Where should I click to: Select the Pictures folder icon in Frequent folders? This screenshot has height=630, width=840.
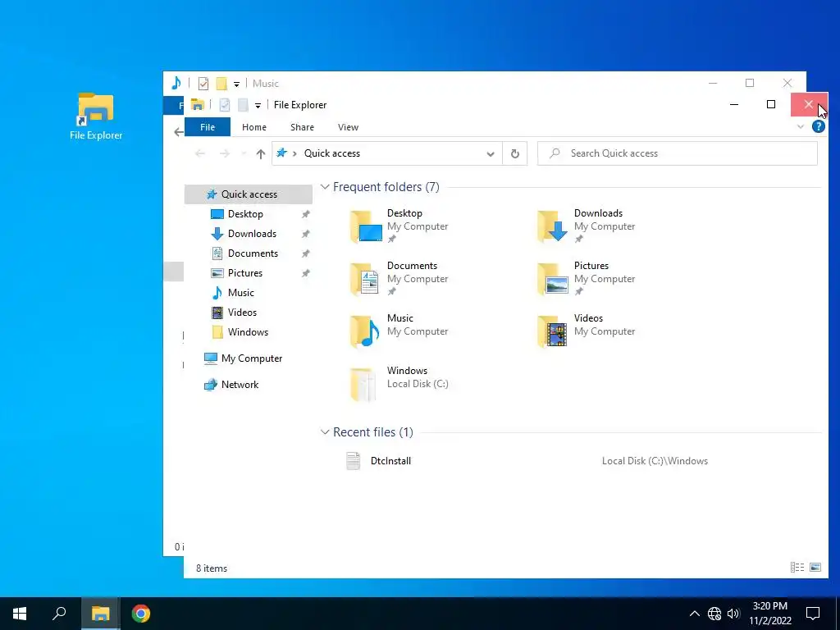click(x=553, y=279)
